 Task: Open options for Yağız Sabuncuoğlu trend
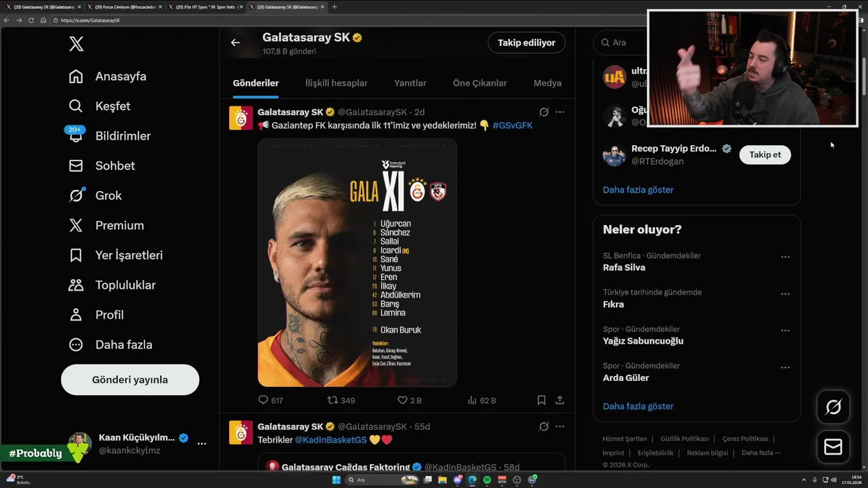pyautogui.click(x=785, y=331)
